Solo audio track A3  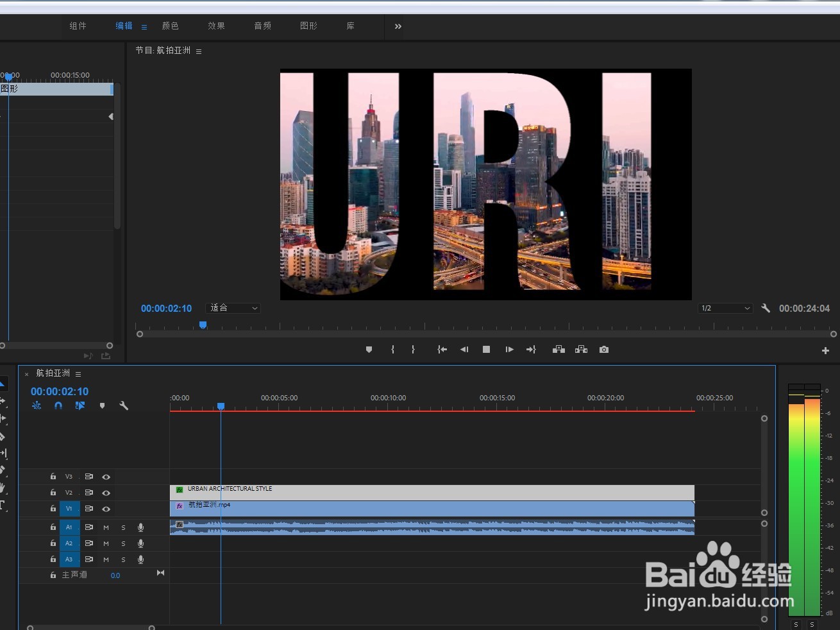click(124, 559)
